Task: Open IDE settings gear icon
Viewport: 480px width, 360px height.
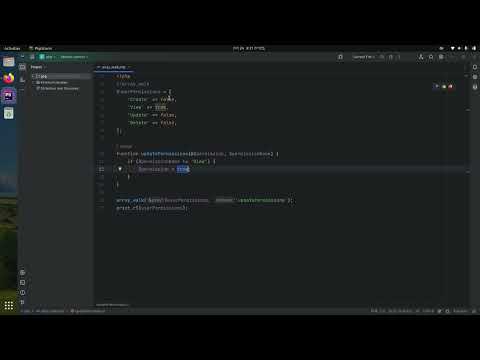Action: point(441,57)
